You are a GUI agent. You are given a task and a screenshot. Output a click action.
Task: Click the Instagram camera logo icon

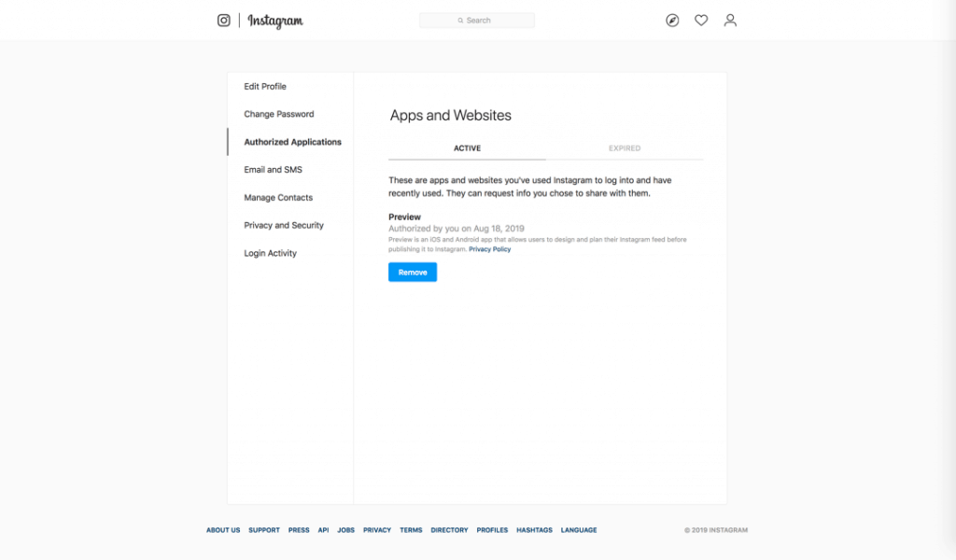click(223, 21)
